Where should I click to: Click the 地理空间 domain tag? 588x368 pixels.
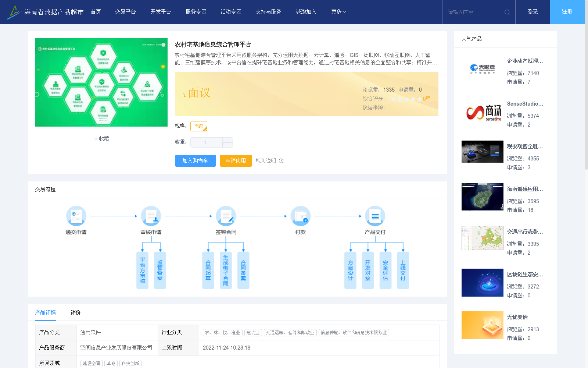(91, 364)
